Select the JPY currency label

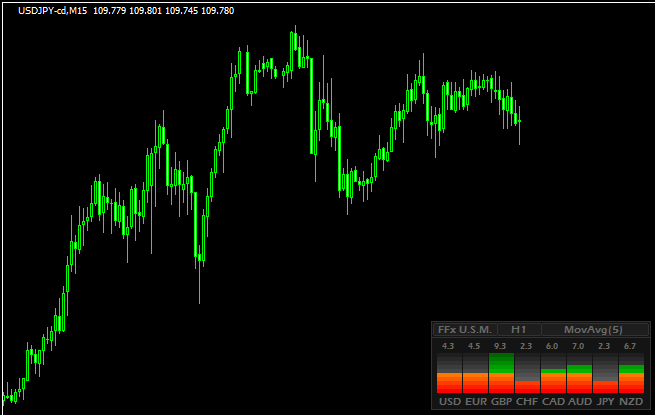coord(605,402)
